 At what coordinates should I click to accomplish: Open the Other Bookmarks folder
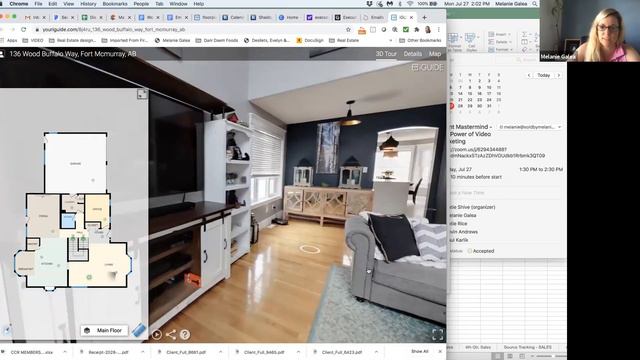[420, 40]
